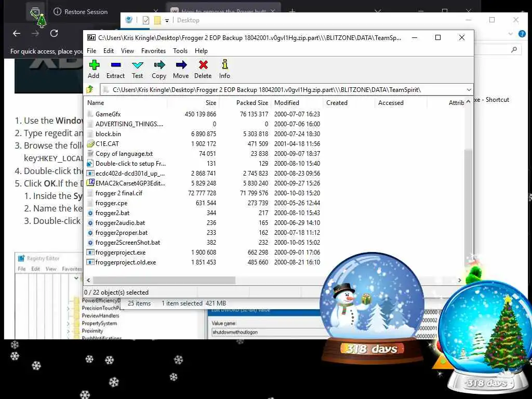Select the EMAC2kCarset4GP3Edit file icon
532x399 pixels.
[90, 183]
